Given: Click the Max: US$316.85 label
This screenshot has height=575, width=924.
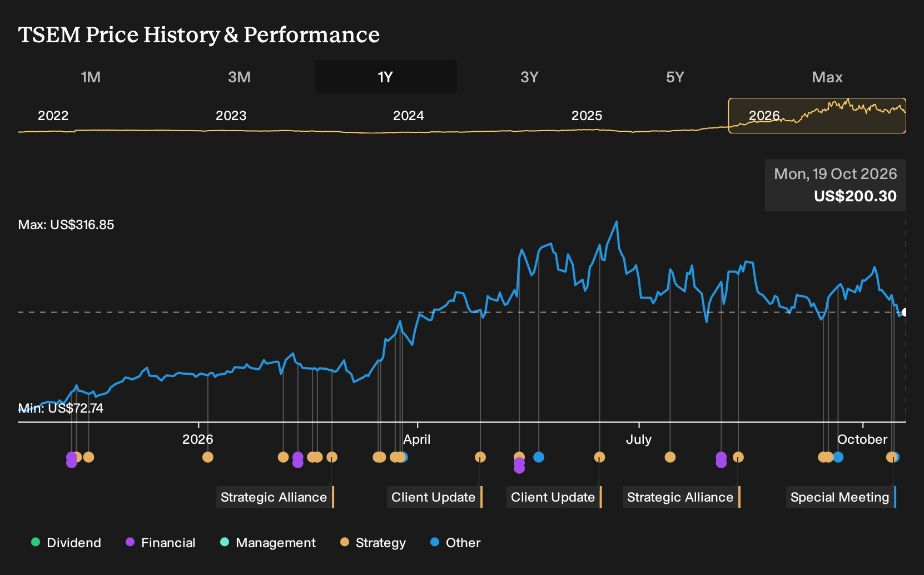Looking at the screenshot, I should coord(66,225).
